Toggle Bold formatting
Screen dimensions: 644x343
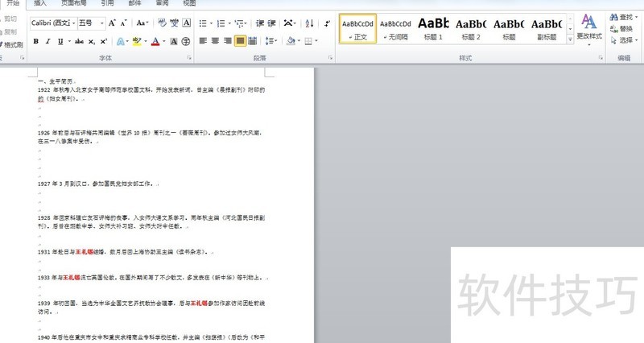(x=36, y=42)
